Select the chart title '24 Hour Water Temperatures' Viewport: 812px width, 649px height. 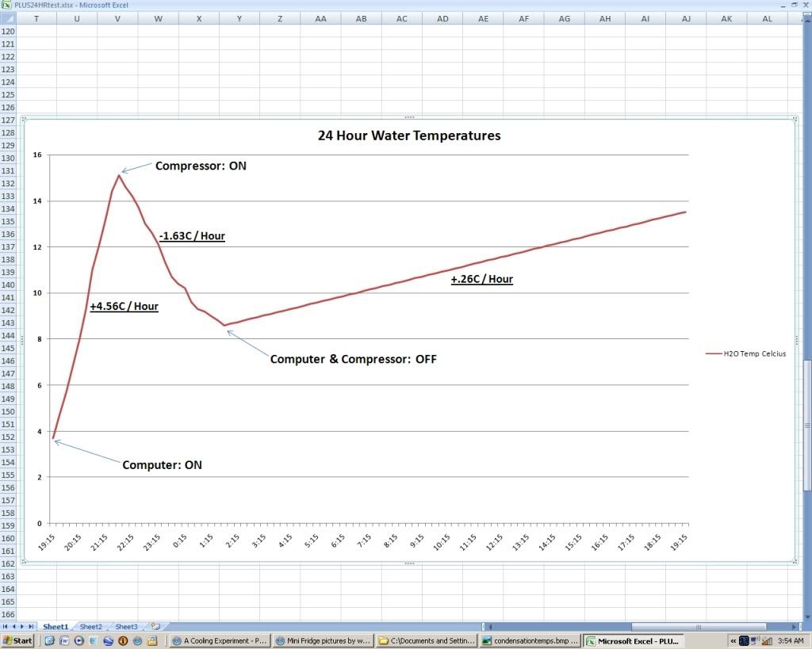[409, 136]
